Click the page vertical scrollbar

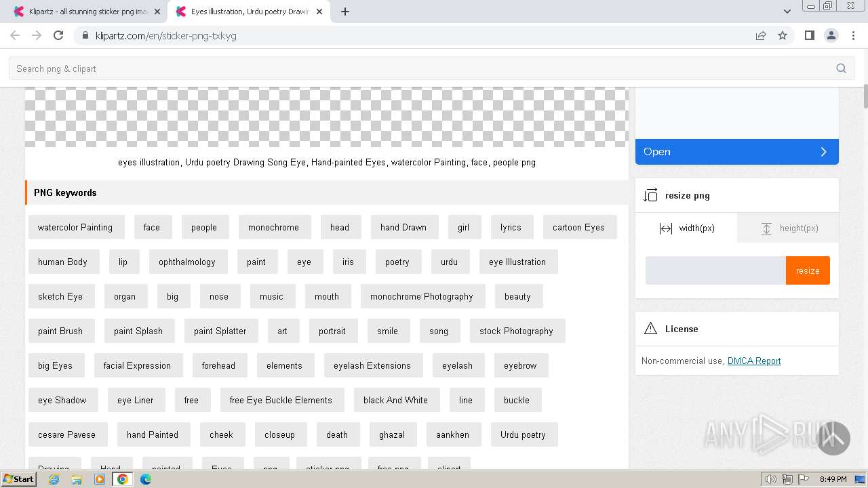pos(865,97)
